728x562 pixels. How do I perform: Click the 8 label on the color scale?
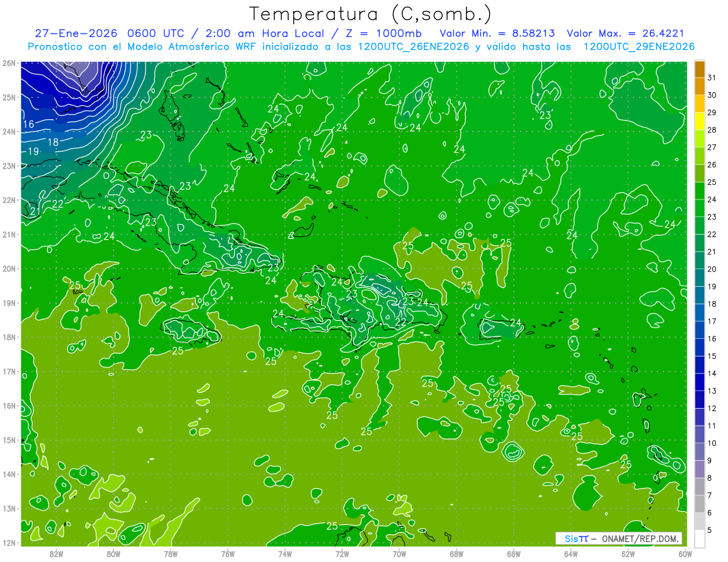pos(710,478)
